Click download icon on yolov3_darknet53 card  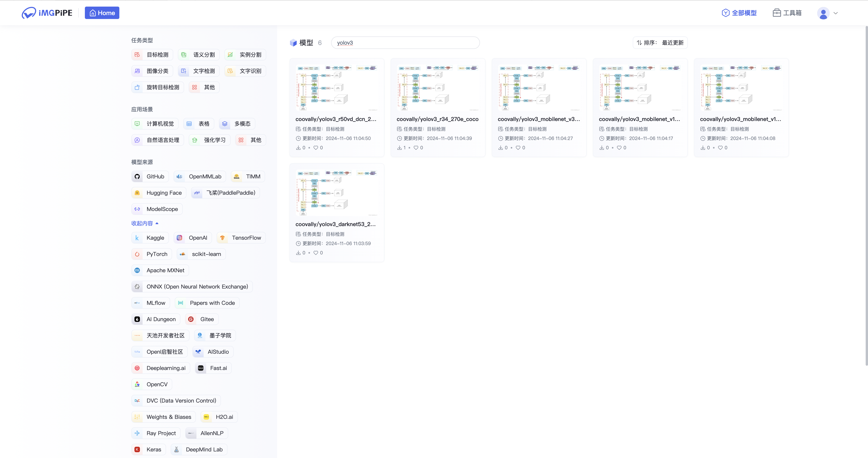tap(298, 253)
